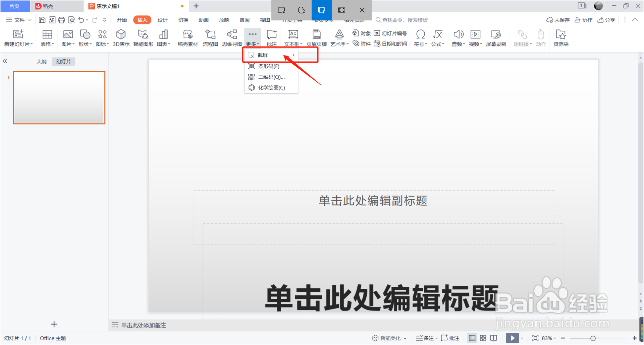Image resolution: width=644 pixels, height=345 pixels.
Task: Collapse the slide panel with chevrons
Action: click(x=5, y=61)
